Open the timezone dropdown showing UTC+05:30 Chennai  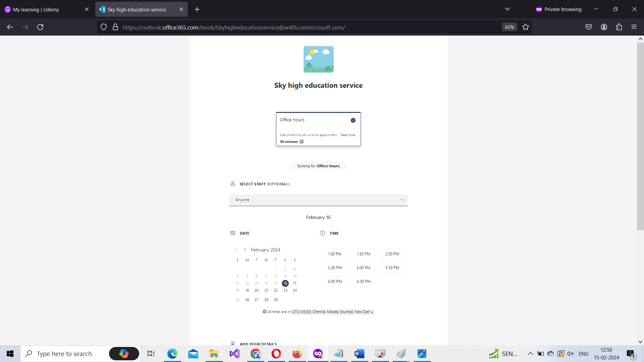pos(332,312)
